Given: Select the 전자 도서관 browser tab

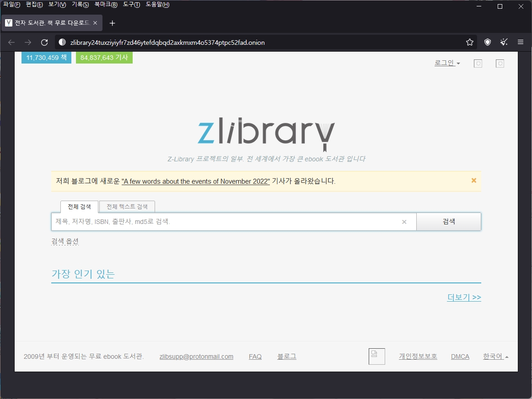Looking at the screenshot, I should (x=51, y=23).
